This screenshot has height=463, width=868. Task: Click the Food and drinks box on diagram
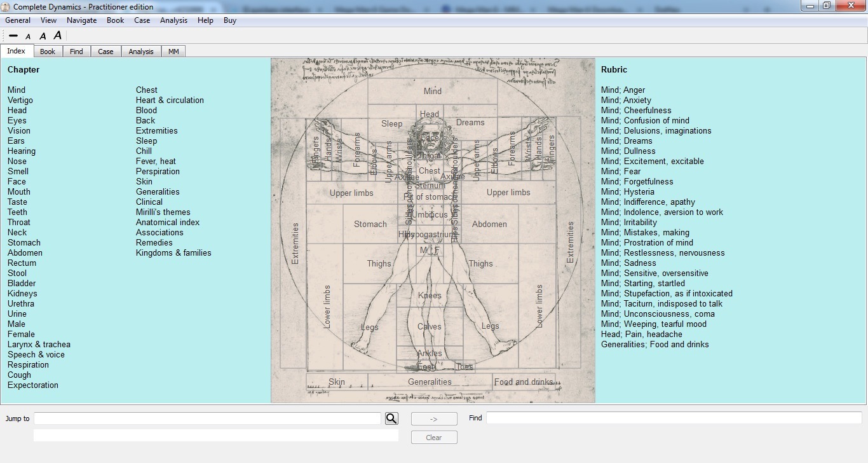click(x=524, y=382)
